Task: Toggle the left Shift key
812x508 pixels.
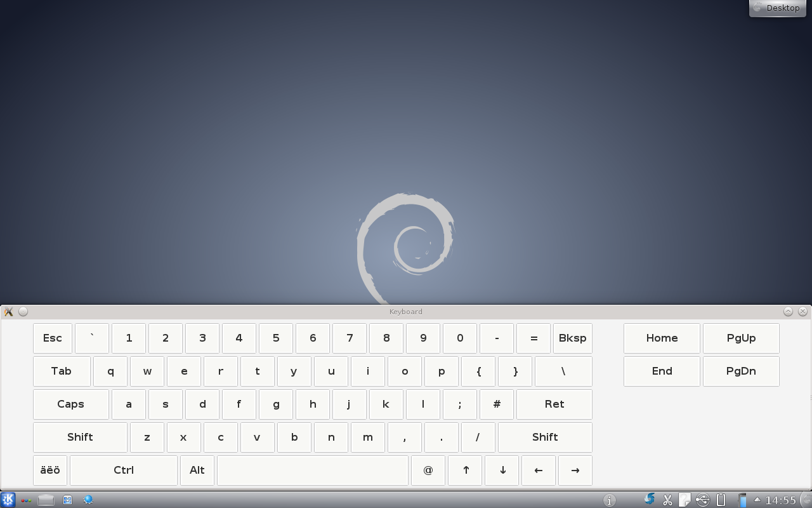Action: (80, 438)
